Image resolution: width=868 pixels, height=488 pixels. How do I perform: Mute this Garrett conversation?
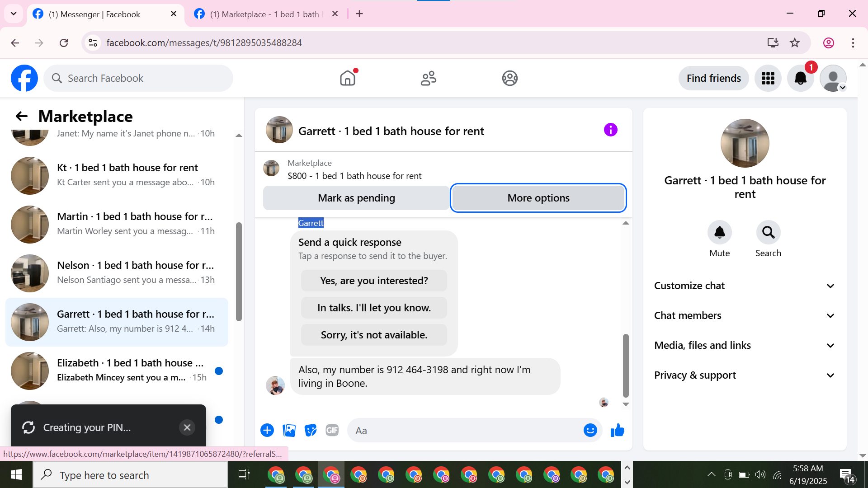point(720,232)
